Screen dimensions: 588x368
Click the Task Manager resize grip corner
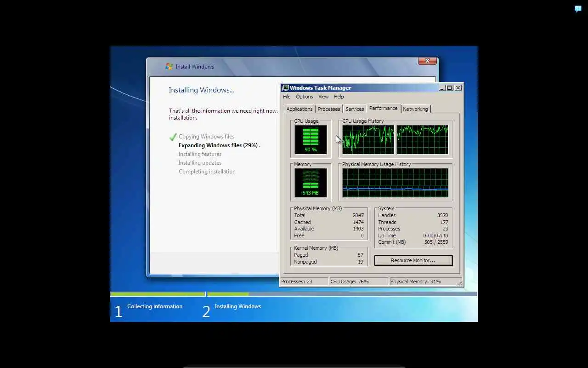(459, 282)
